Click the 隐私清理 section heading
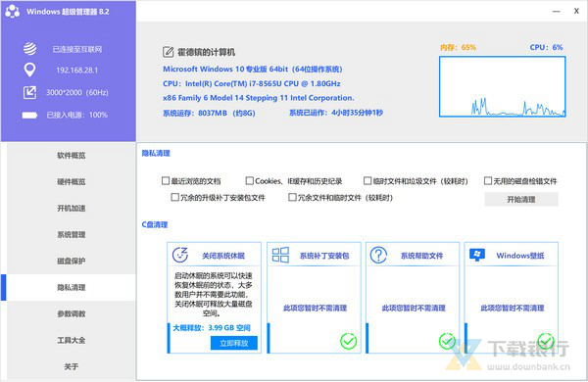This screenshot has height=382, width=588. (156, 153)
